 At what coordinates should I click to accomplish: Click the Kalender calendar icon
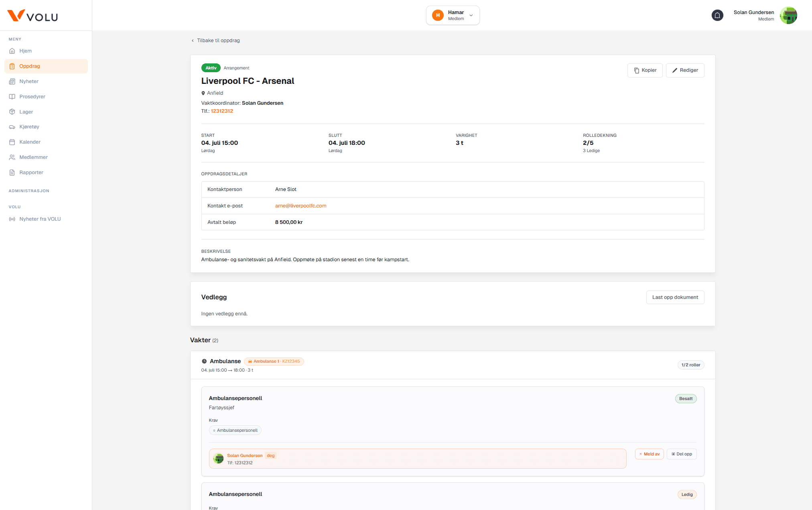pos(12,142)
